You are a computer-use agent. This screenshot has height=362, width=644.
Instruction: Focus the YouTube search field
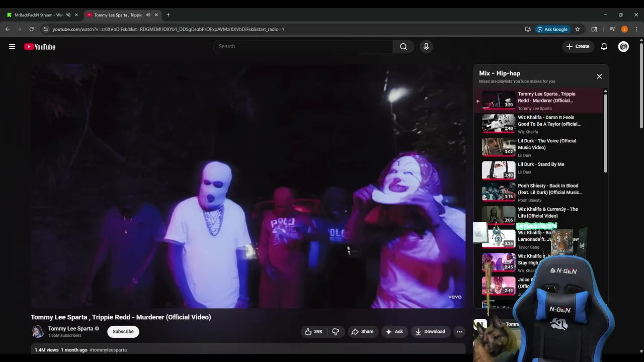pos(303,47)
